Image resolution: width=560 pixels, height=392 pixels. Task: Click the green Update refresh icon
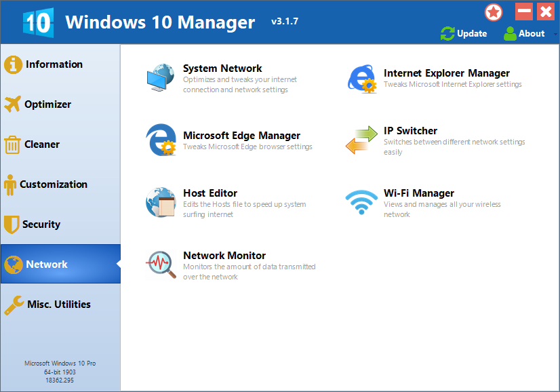(447, 33)
